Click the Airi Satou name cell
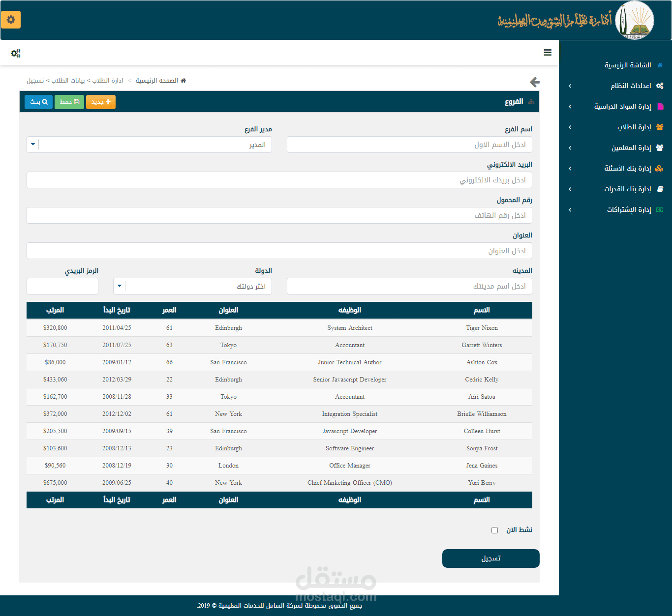Viewport: 672px width, 616px height. [x=482, y=397]
